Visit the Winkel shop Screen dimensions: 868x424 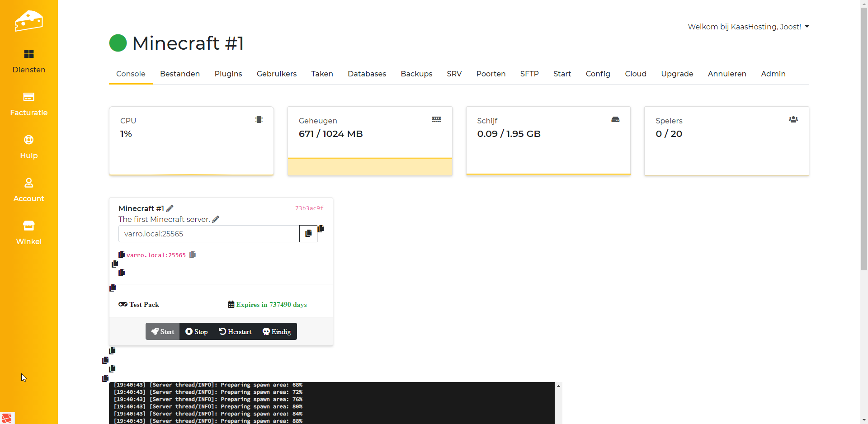(29, 233)
